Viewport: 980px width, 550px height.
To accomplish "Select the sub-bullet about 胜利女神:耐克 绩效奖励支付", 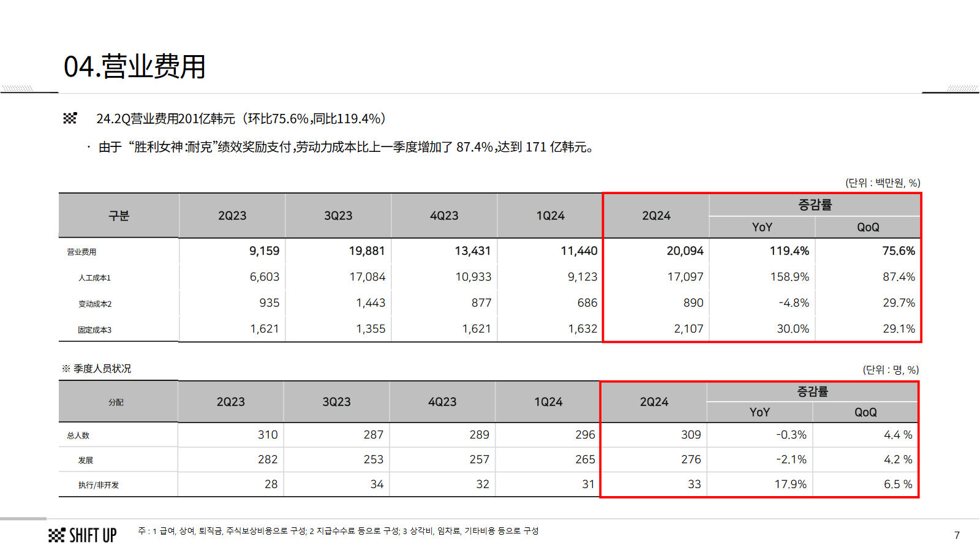I will click(x=345, y=147).
